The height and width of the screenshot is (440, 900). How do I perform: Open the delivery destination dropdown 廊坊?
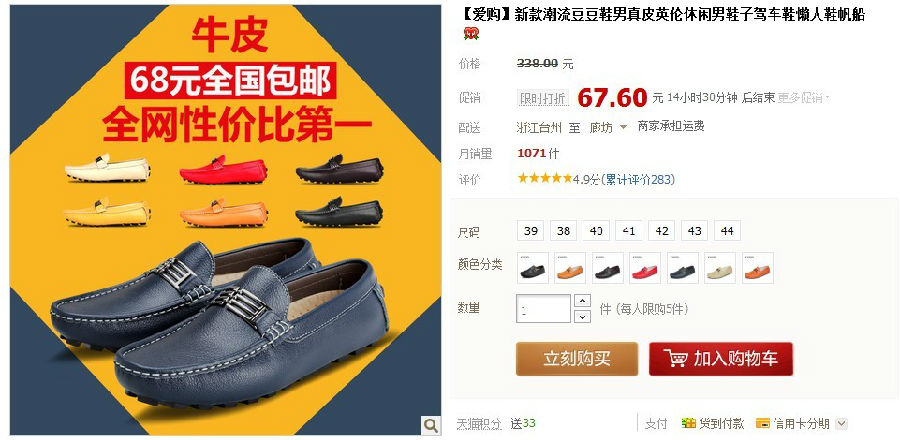tap(608, 127)
